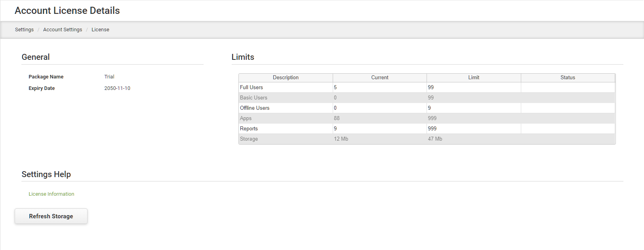
Task: Click the Current column header
Action: [x=379, y=78]
